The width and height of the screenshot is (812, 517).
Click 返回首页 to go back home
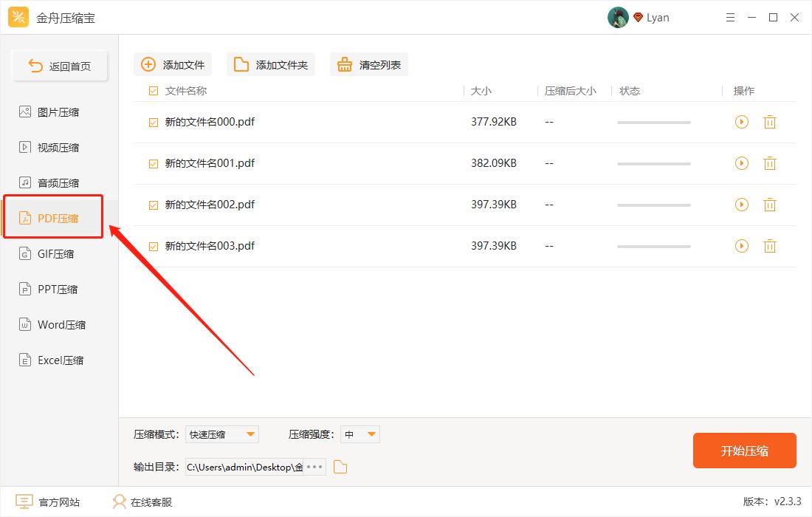click(59, 65)
